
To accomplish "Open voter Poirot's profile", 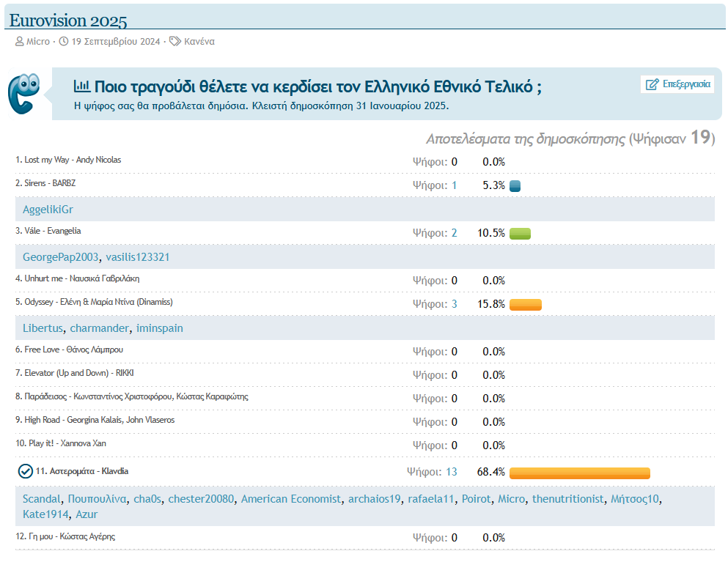I will click(476, 499).
